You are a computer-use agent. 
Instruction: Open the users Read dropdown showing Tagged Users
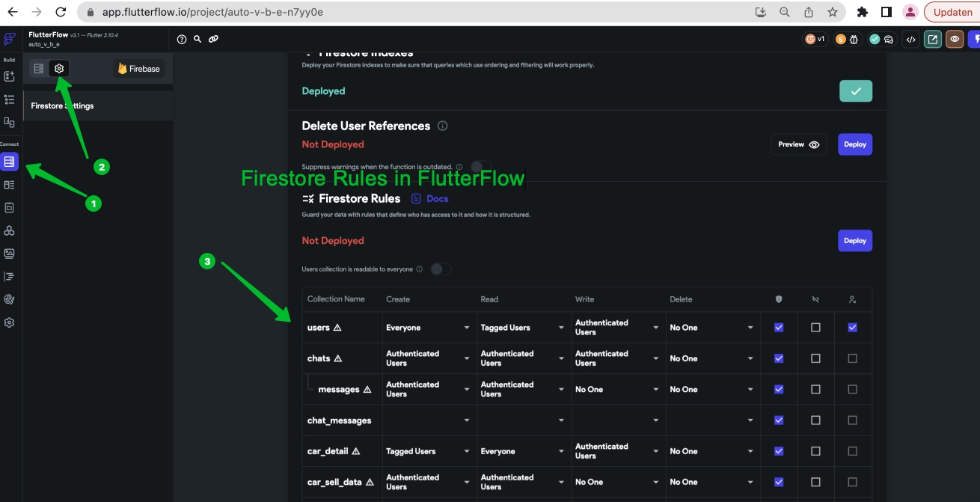click(523, 328)
